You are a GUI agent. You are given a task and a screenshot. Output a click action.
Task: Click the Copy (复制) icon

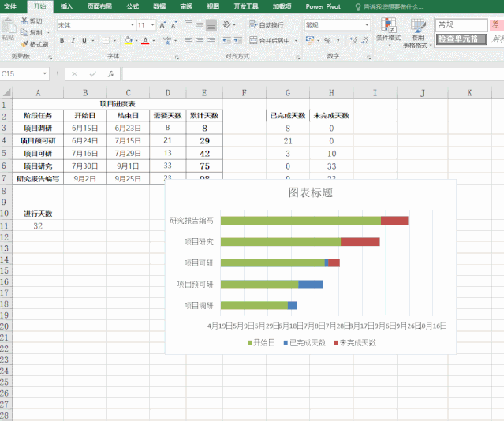click(24, 32)
